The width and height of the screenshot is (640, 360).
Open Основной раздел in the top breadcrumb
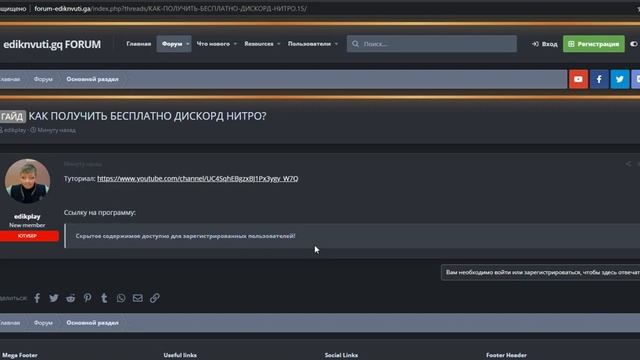[92, 79]
